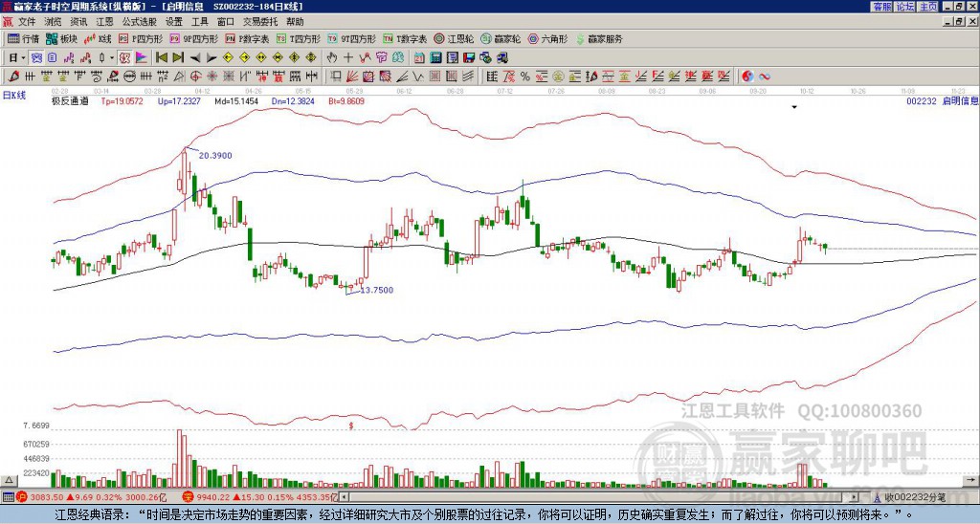Select the 极反通道 indicator label
The height and width of the screenshot is (524, 980).
[71, 100]
